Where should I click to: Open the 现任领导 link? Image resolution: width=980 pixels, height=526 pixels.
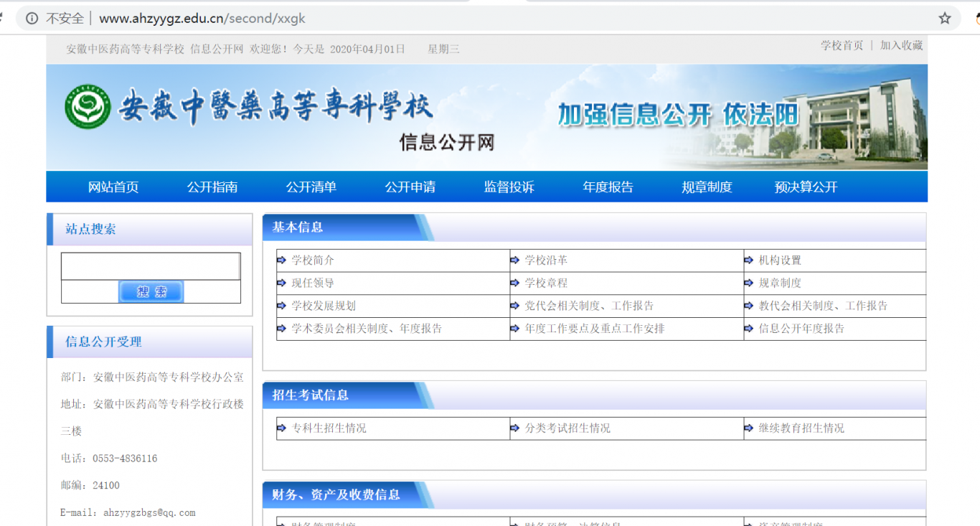click(x=313, y=283)
